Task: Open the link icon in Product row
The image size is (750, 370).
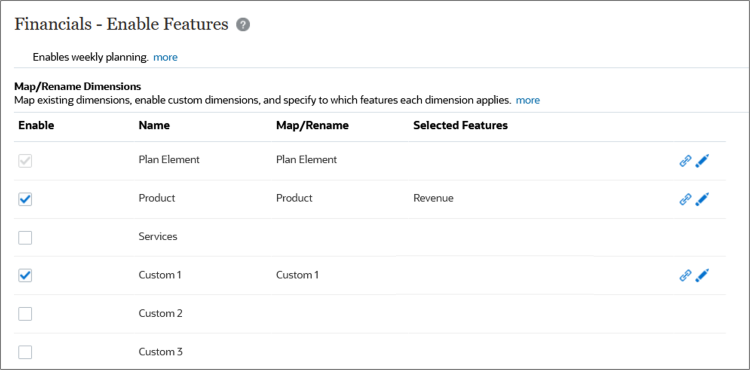Action: [685, 199]
